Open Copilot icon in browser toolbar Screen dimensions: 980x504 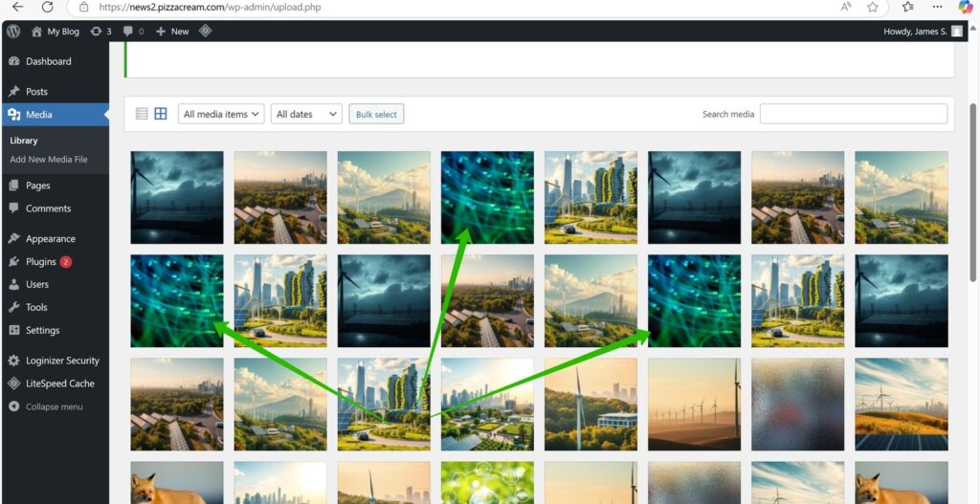[x=966, y=7]
